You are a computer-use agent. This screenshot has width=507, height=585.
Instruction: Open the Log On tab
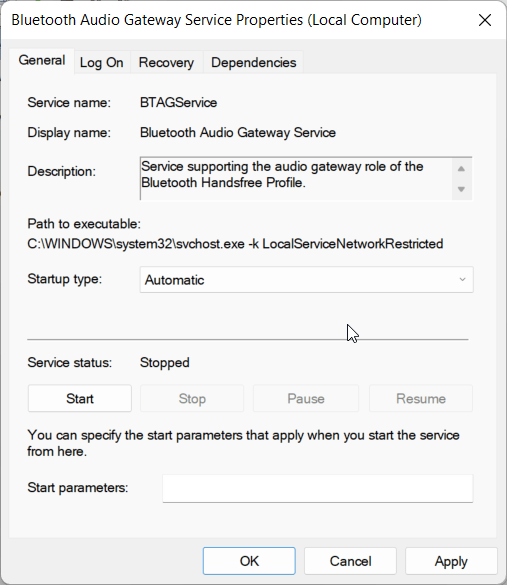tap(101, 62)
